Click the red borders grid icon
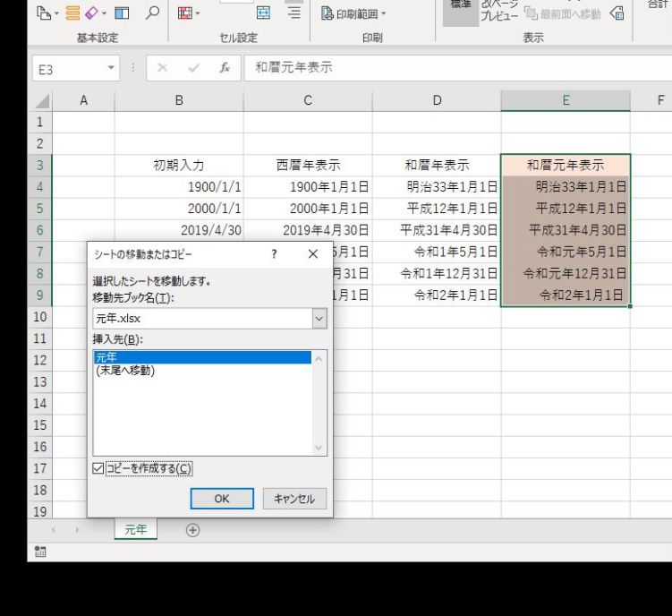Screen dimensions: 672x616 click(185, 13)
